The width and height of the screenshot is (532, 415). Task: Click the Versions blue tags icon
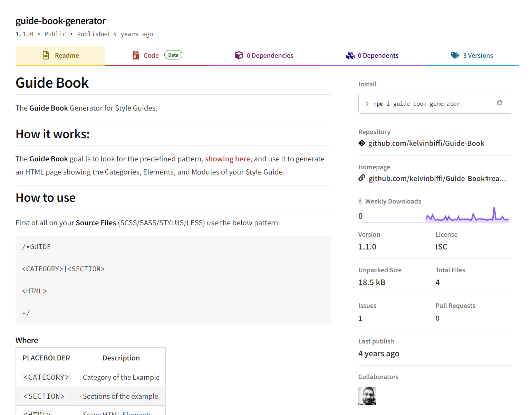[455, 55]
